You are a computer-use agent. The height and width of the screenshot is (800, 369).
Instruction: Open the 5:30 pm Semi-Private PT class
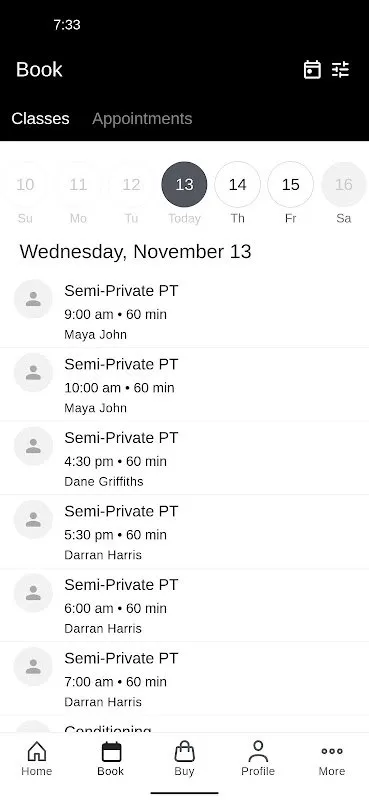tap(184, 532)
